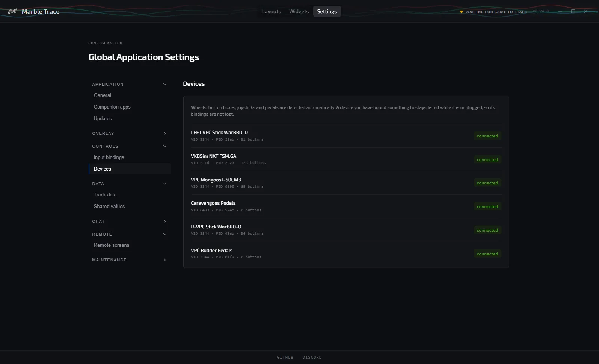Collapse the REMOTE section chevron
The height and width of the screenshot is (364, 599).
[165, 234]
